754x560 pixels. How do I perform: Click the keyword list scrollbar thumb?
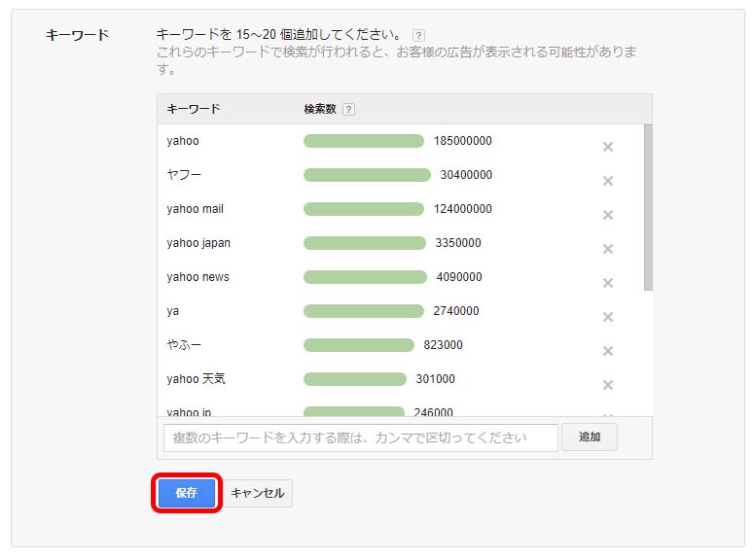(x=648, y=207)
